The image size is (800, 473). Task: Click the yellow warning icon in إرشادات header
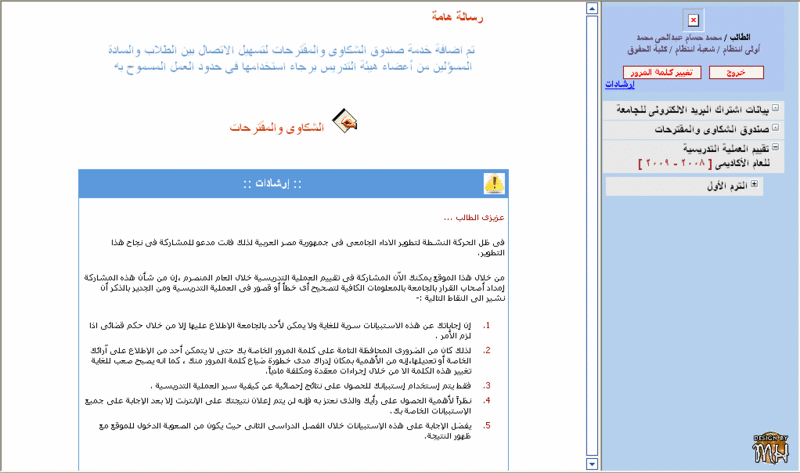coord(494,184)
